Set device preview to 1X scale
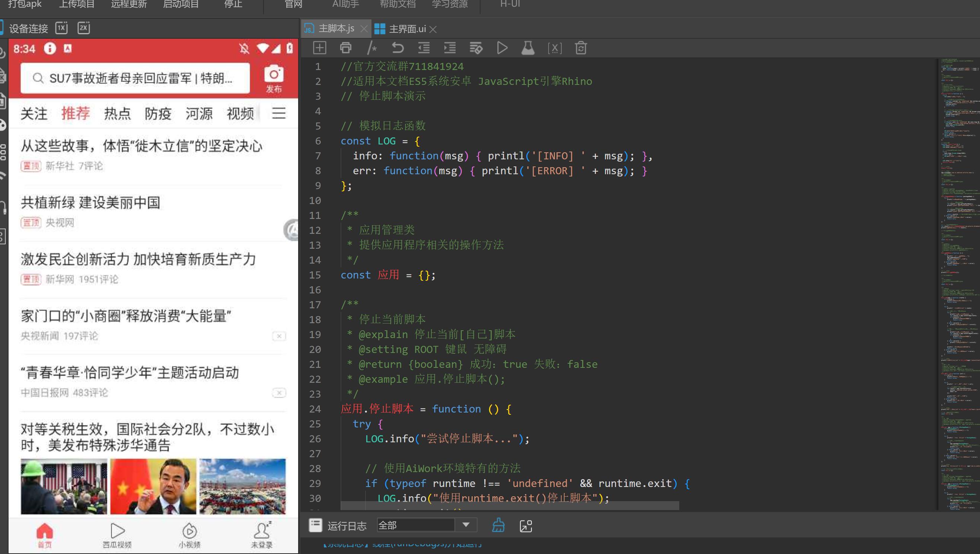This screenshot has height=554, width=980. pos(61,28)
